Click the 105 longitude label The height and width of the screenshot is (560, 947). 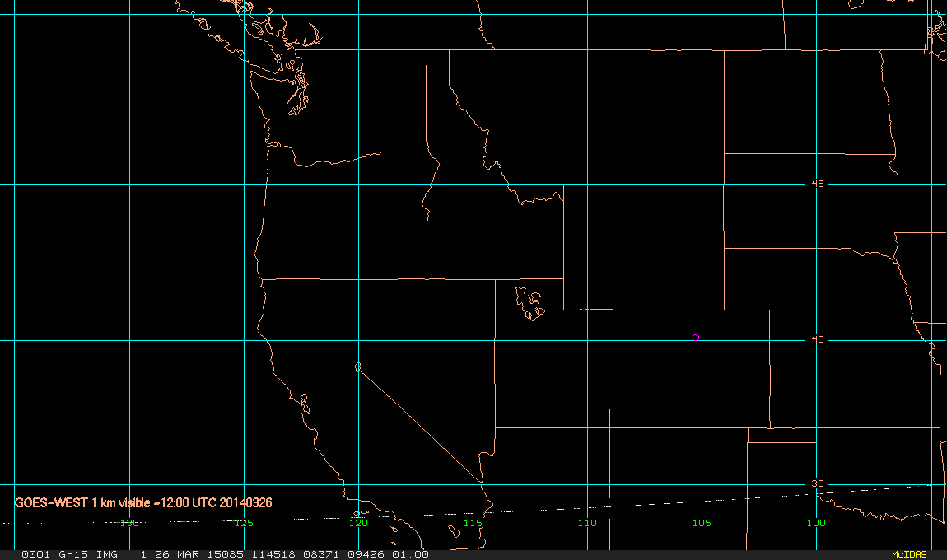(x=702, y=523)
